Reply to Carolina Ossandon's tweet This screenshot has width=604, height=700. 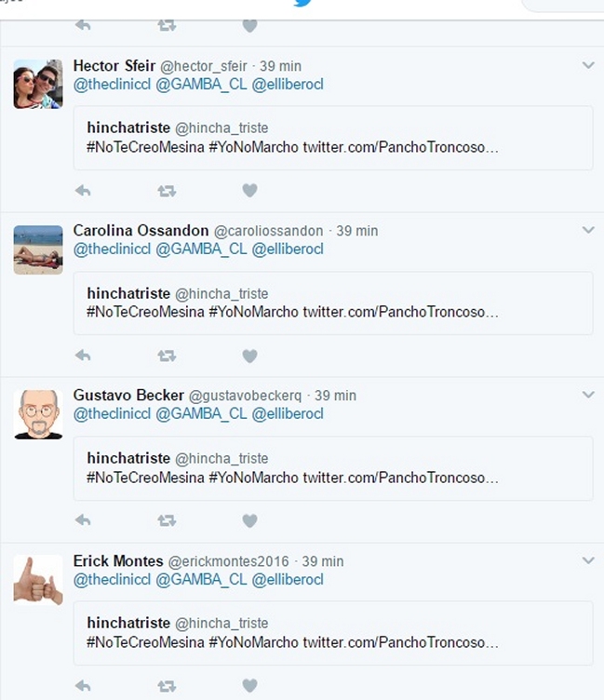[83, 356]
